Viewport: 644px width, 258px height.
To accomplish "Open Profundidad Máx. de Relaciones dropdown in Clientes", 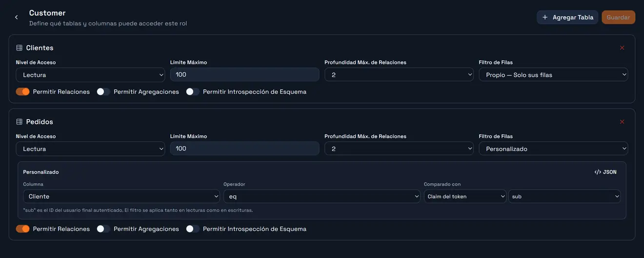I will [x=399, y=75].
